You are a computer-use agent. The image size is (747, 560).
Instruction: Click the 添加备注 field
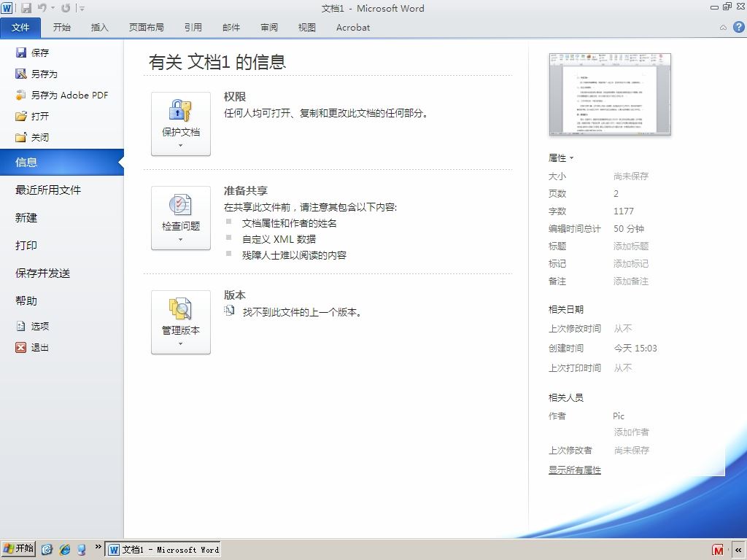[631, 281]
